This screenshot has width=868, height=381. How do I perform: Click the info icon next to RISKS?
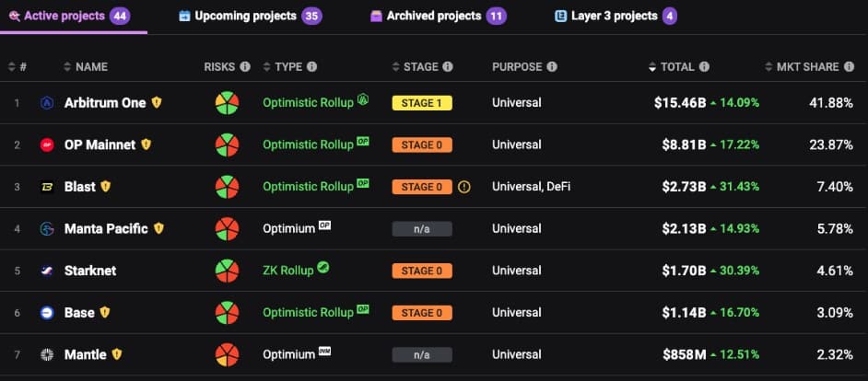coord(245,67)
